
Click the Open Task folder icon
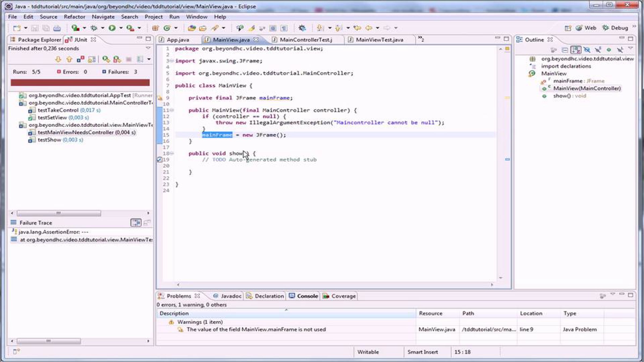203,28
